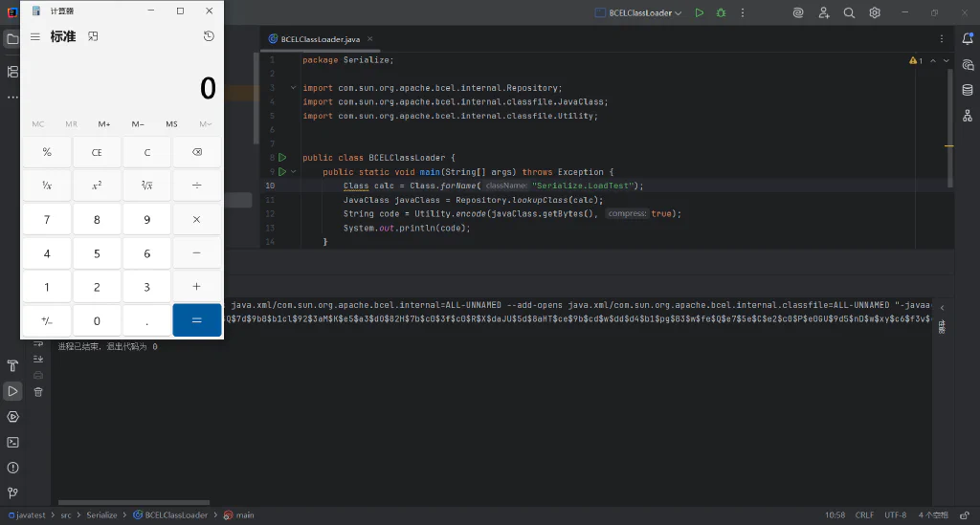
Task: Open Search Everywhere magnifier icon
Action: pyautogui.click(x=849, y=12)
